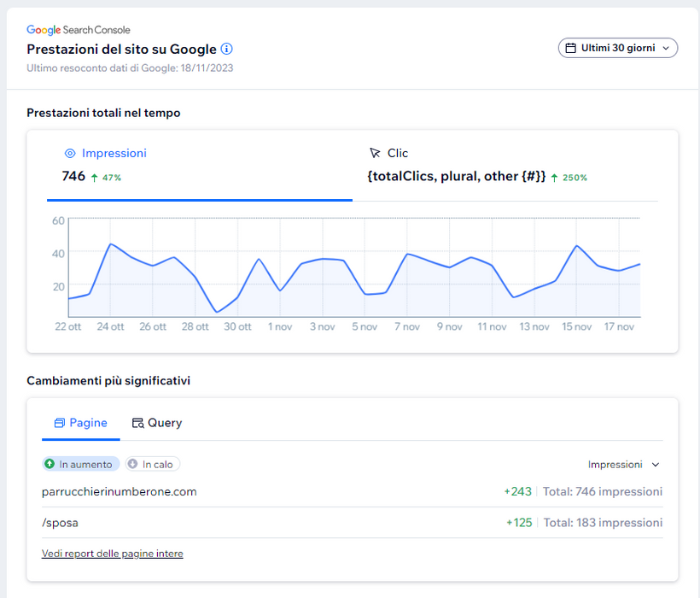Select the Impressioni performance tab

[199, 166]
